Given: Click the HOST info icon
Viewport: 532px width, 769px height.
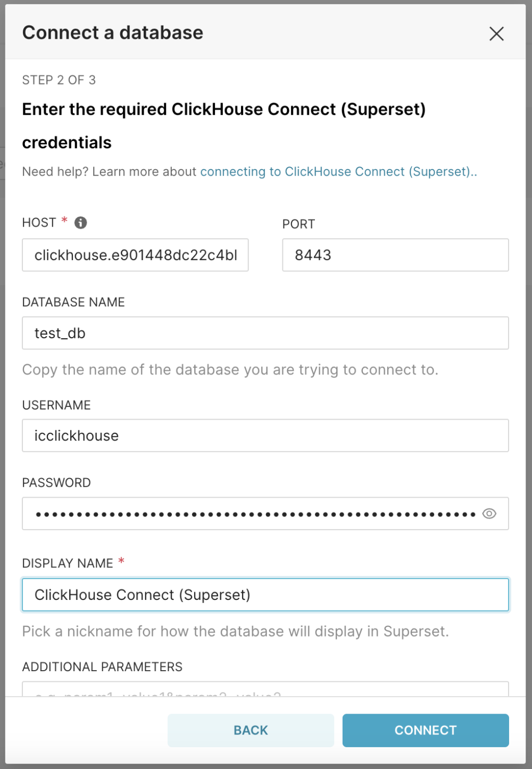Looking at the screenshot, I should pyautogui.click(x=80, y=223).
